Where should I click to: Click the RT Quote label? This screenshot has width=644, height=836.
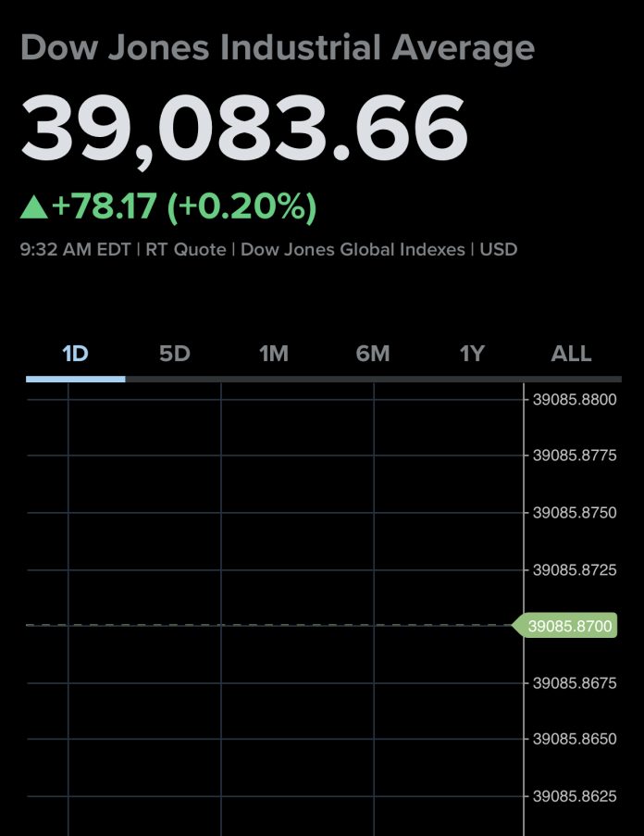(x=185, y=250)
